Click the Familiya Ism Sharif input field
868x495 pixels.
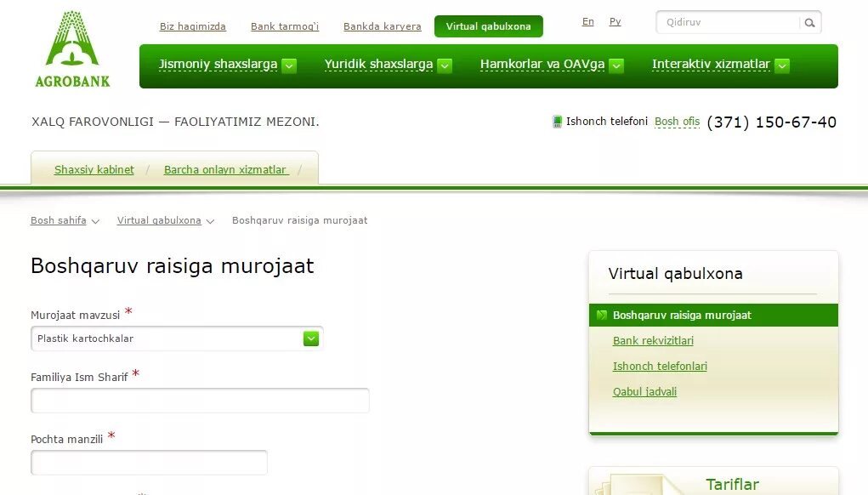point(200,401)
